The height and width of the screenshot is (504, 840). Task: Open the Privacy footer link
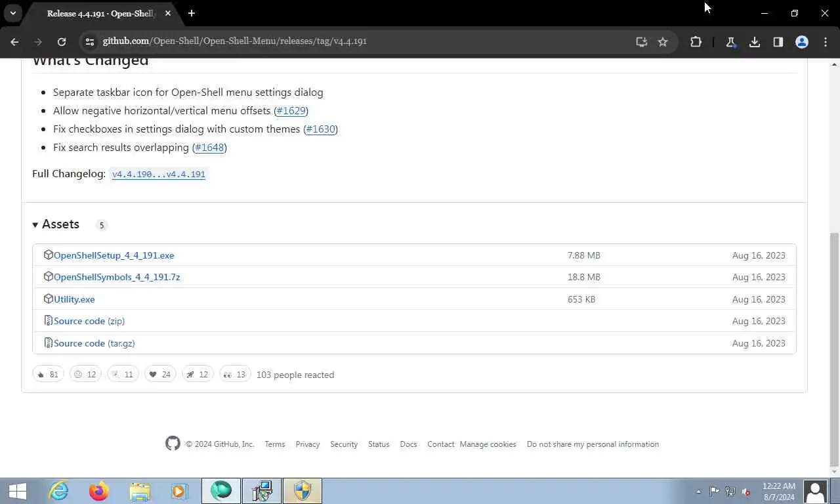308,444
